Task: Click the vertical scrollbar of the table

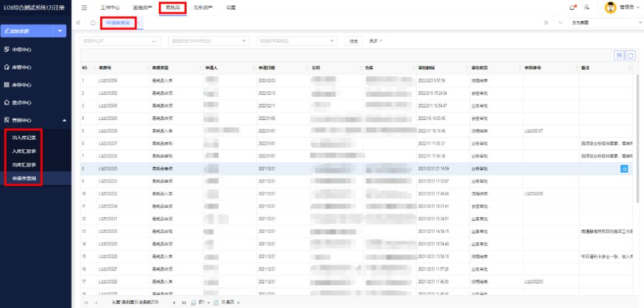Action: coord(637,140)
